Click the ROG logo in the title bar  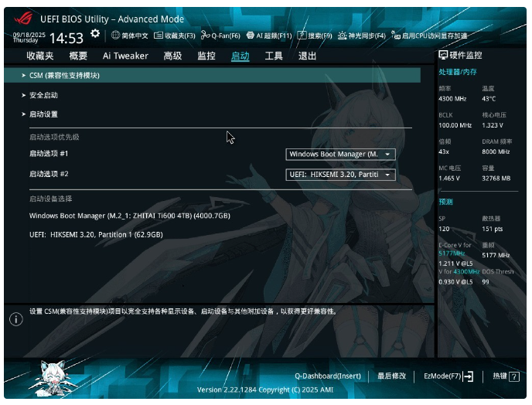click(x=23, y=18)
